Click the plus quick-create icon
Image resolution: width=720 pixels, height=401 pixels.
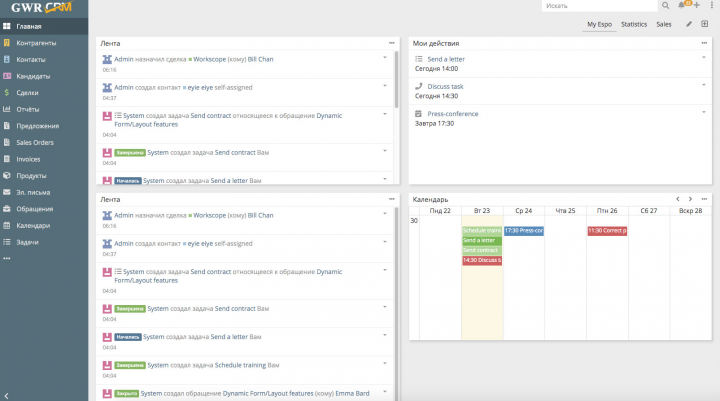697,5
